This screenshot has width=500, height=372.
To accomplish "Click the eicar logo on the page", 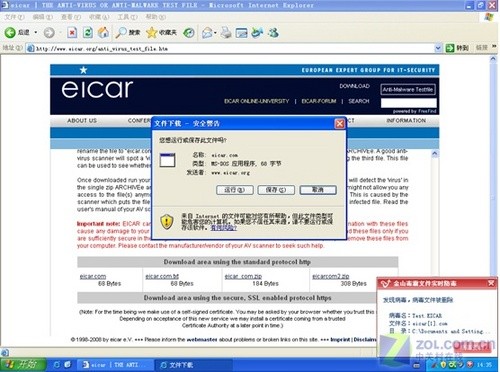I will (97, 89).
